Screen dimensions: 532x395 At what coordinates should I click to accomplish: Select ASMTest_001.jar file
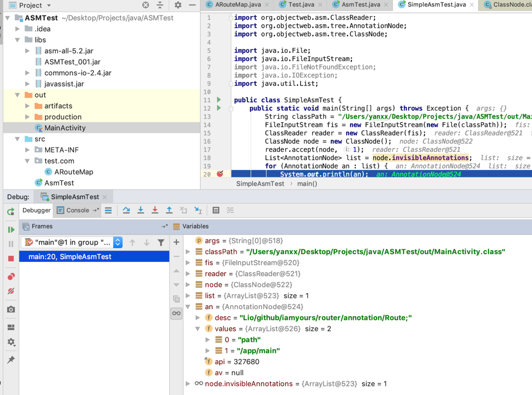(x=72, y=62)
